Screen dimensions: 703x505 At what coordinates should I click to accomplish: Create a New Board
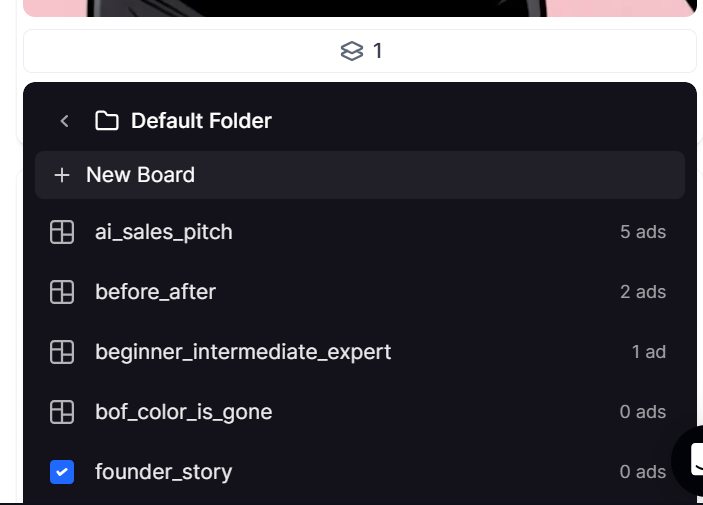click(360, 175)
